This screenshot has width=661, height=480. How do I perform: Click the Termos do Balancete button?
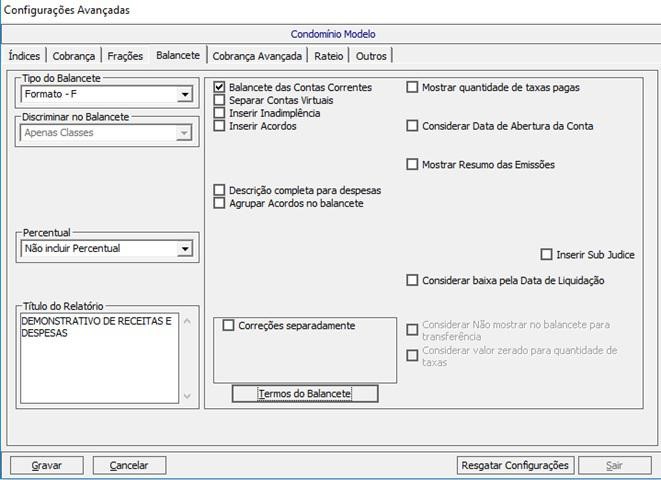click(x=305, y=394)
